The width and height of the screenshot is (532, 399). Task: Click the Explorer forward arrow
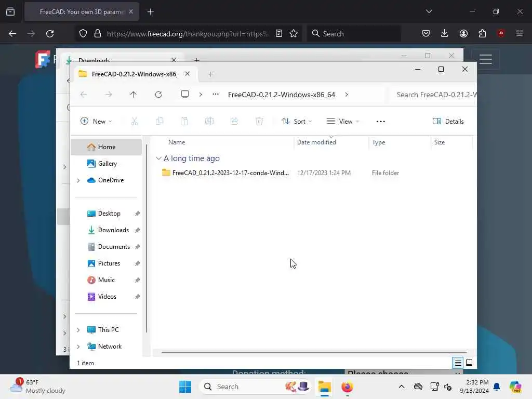(x=109, y=95)
